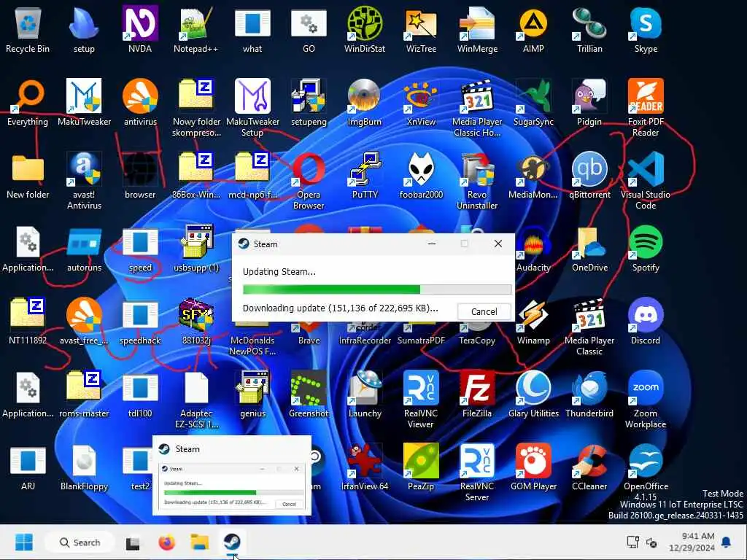Select the Spotify desktop shortcut
This screenshot has height=560, width=747.
pos(646,249)
